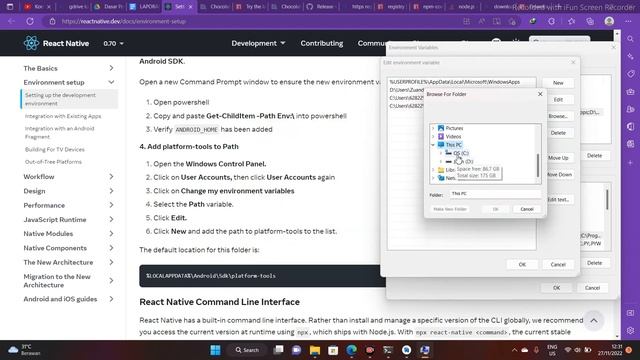Screen dimensions: 640x360
Task: Click the microphone icon in the system tray
Action: tap(536, 350)
